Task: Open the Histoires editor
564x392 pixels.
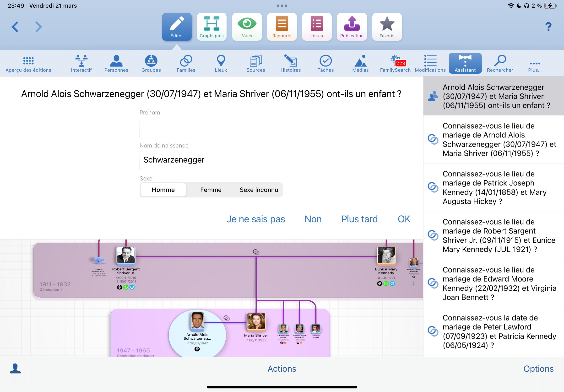Action: (x=291, y=63)
